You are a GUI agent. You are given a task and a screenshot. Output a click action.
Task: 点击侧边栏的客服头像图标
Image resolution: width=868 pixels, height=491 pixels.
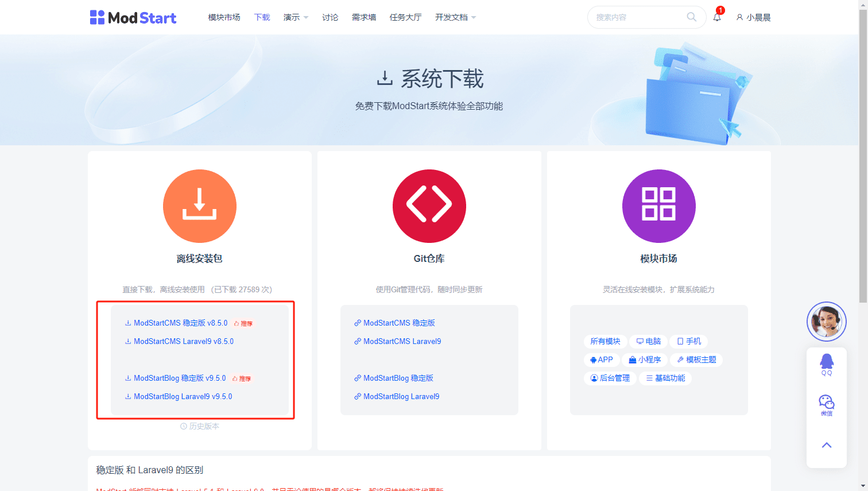tap(826, 322)
